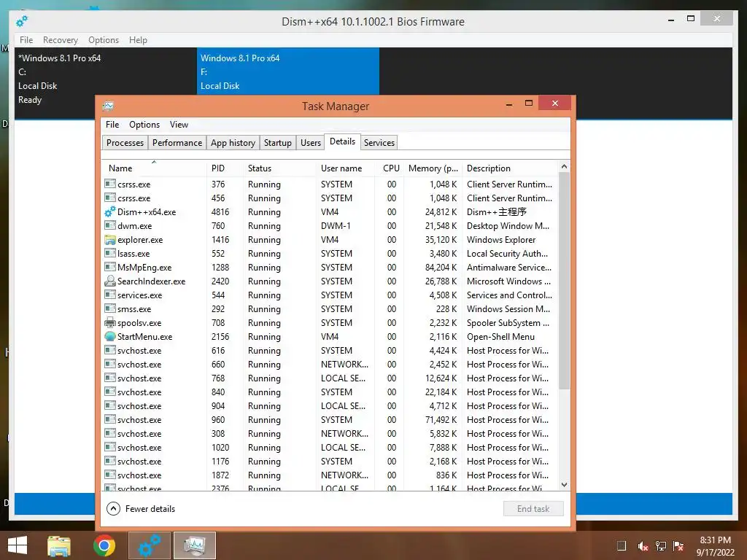Select the svchost.exe row with PID 616
Viewport: 747px width, 560px height.
click(x=330, y=351)
